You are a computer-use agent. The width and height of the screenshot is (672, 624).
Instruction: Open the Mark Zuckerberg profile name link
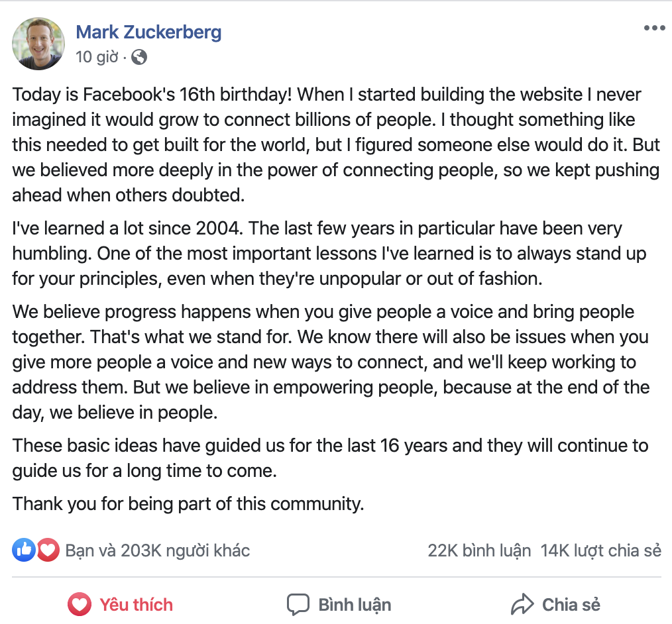coord(148,32)
